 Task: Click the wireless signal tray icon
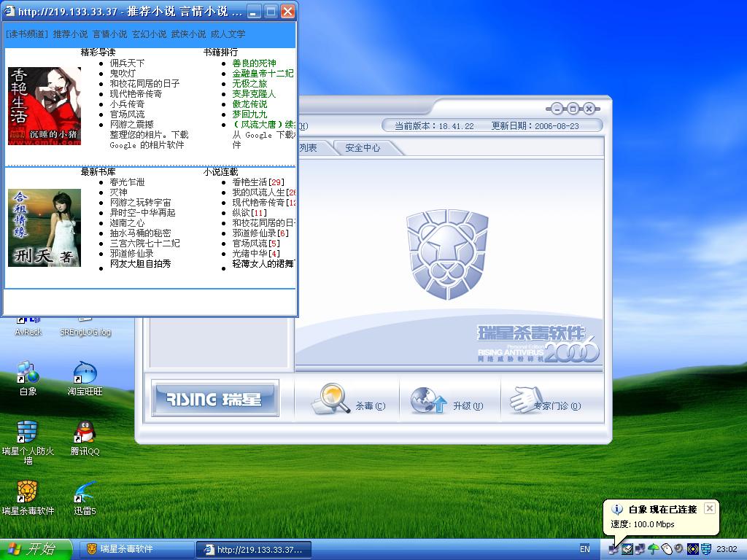693,549
